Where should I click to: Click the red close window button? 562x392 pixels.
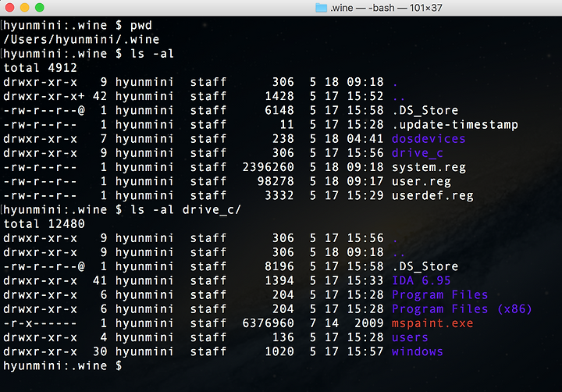pyautogui.click(x=9, y=8)
